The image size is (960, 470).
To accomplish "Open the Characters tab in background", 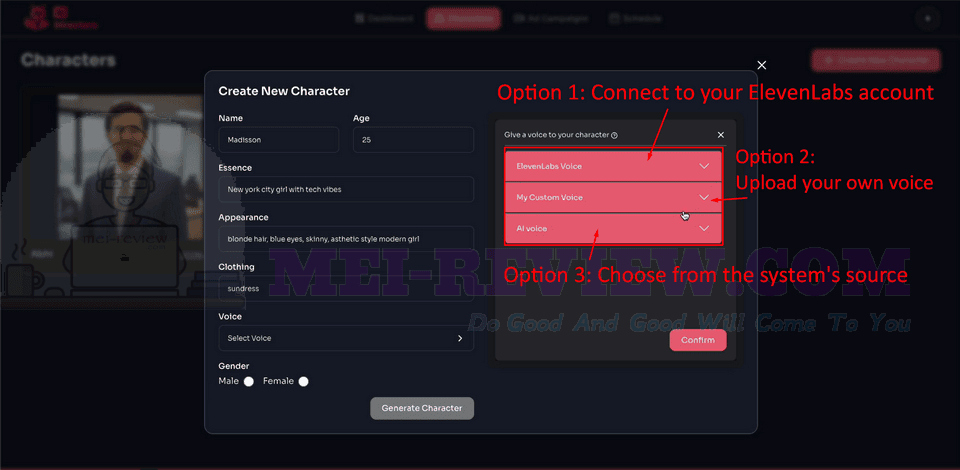I will [463, 18].
